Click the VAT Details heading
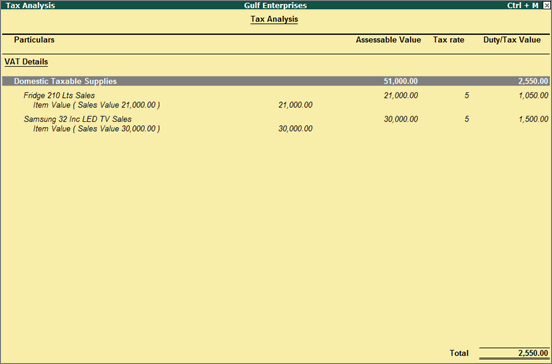The height and width of the screenshot is (364, 552). tap(26, 62)
